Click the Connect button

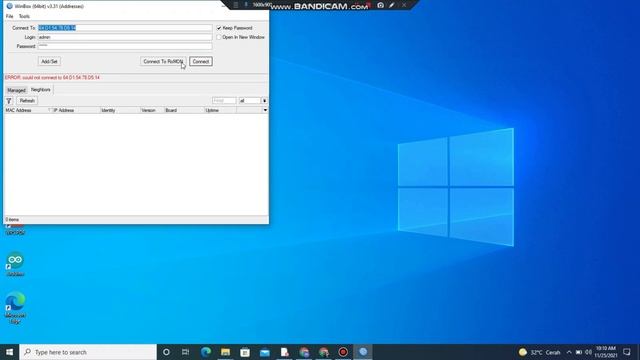[201, 61]
